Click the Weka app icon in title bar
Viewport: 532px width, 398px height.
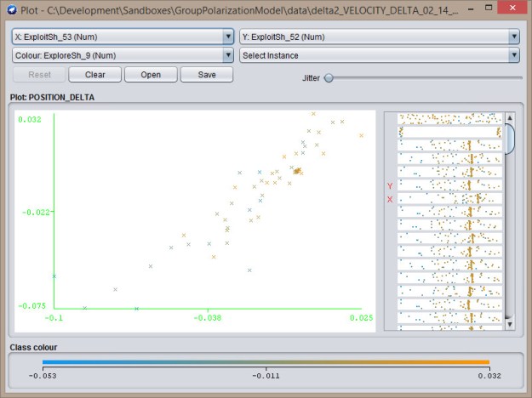tap(9, 10)
